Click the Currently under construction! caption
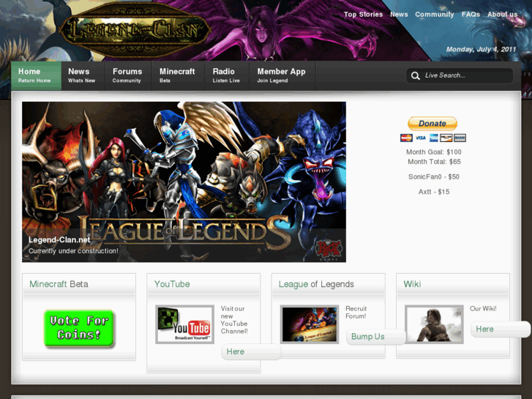The width and height of the screenshot is (532, 399). [x=73, y=251]
